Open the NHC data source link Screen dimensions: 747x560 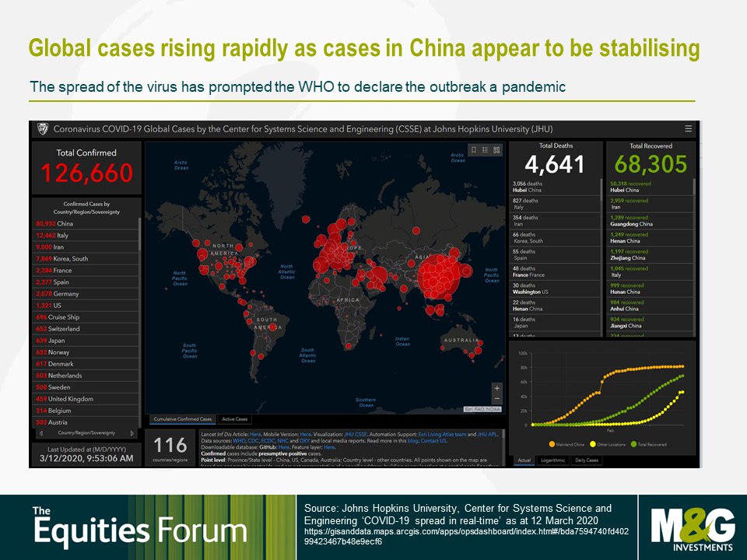pyautogui.click(x=282, y=441)
